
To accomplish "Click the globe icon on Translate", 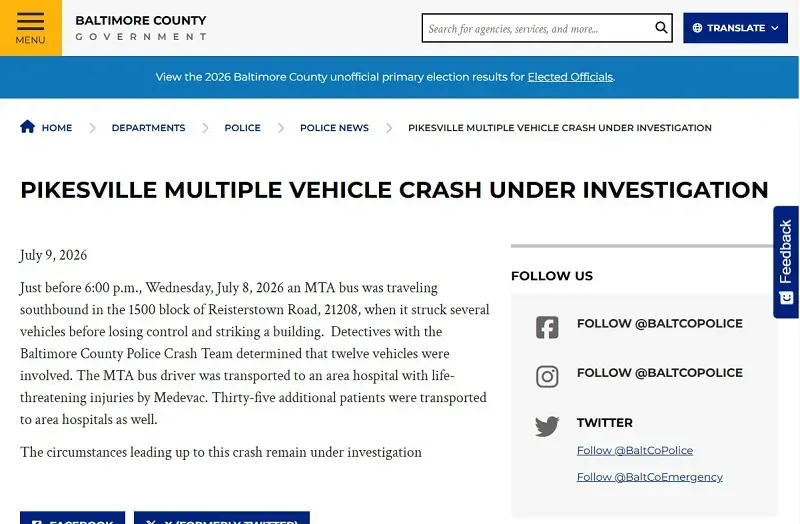I will [x=697, y=28].
